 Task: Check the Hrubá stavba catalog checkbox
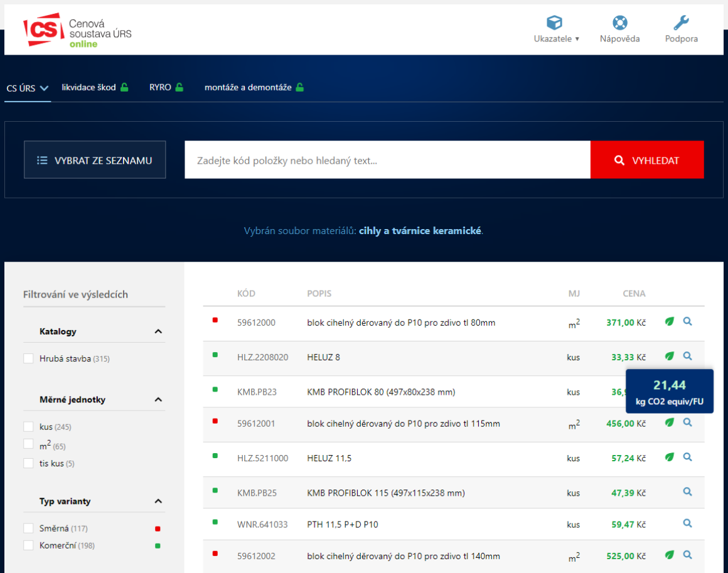tap(28, 358)
